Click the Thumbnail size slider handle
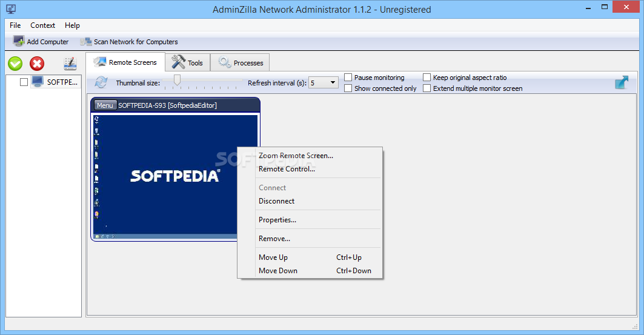Image resolution: width=644 pixels, height=335 pixels. pos(177,79)
